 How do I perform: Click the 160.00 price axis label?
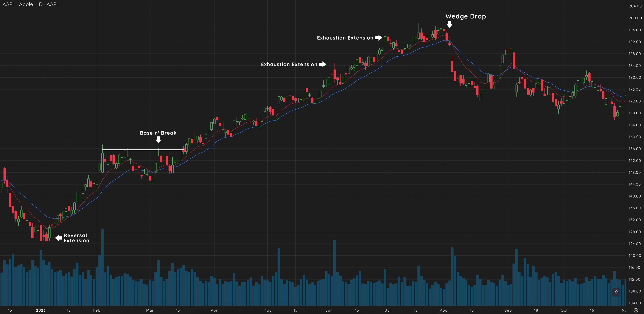[x=635, y=137]
